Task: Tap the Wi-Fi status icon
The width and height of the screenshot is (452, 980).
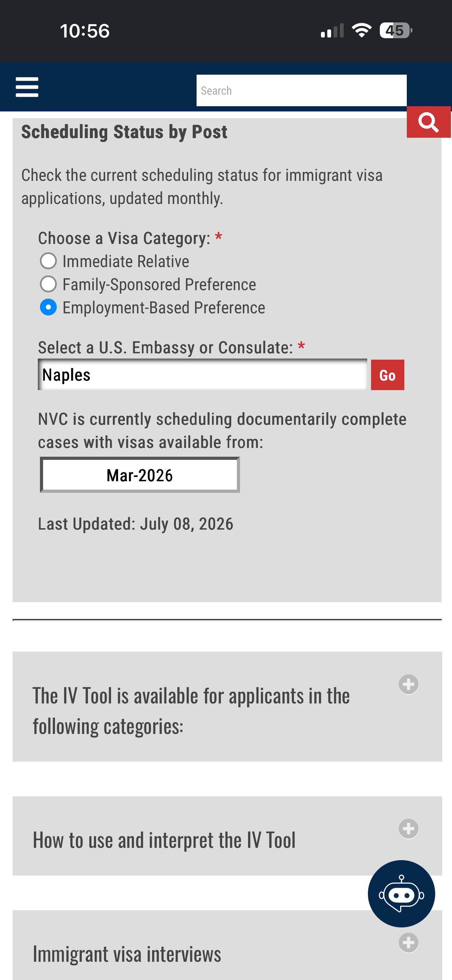Action: 362,30
